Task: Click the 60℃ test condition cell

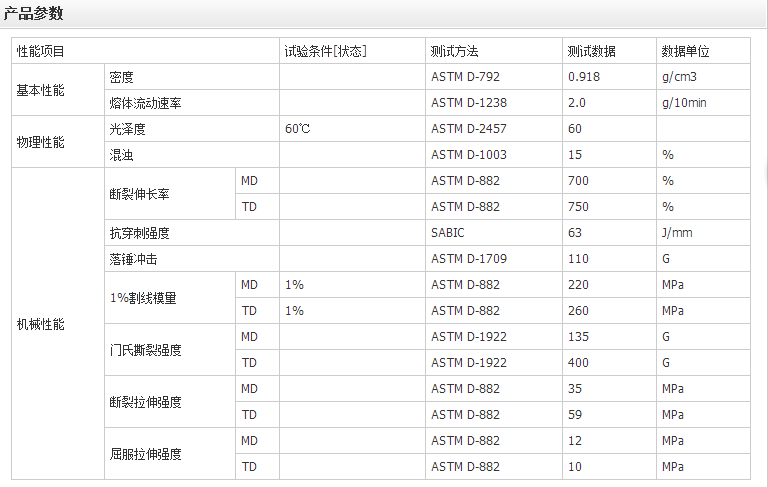Action: 298,129
